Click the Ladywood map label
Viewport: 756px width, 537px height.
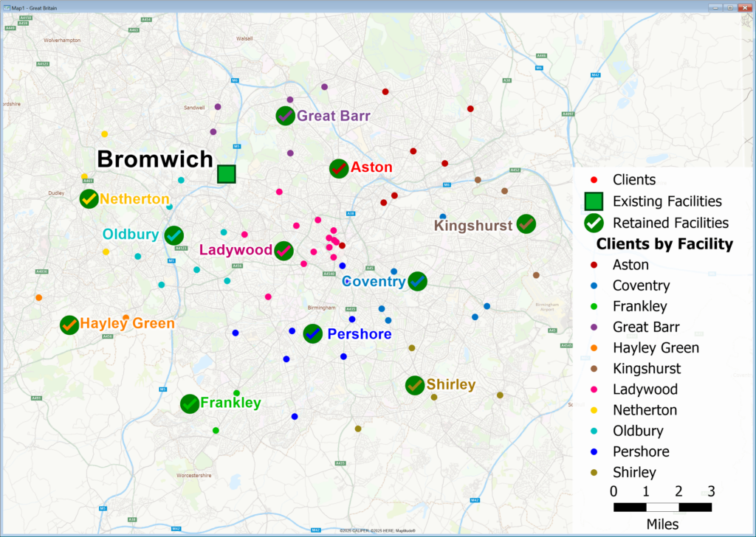(x=236, y=249)
